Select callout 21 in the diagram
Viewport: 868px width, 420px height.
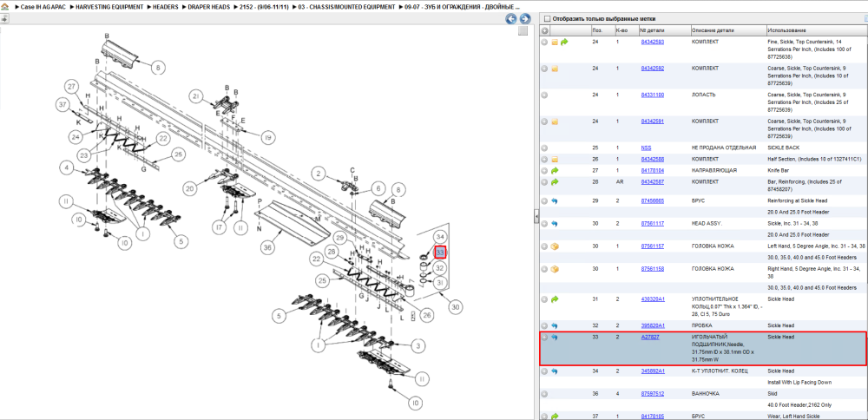[194, 96]
